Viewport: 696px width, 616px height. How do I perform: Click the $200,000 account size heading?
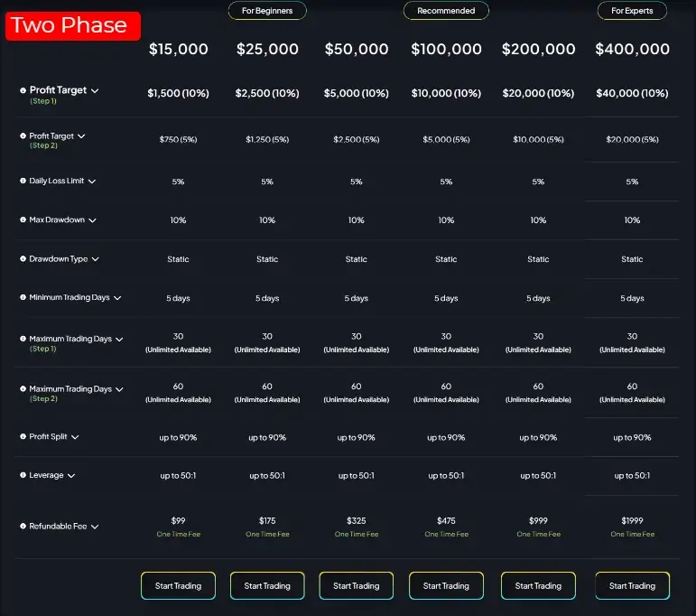pos(538,50)
